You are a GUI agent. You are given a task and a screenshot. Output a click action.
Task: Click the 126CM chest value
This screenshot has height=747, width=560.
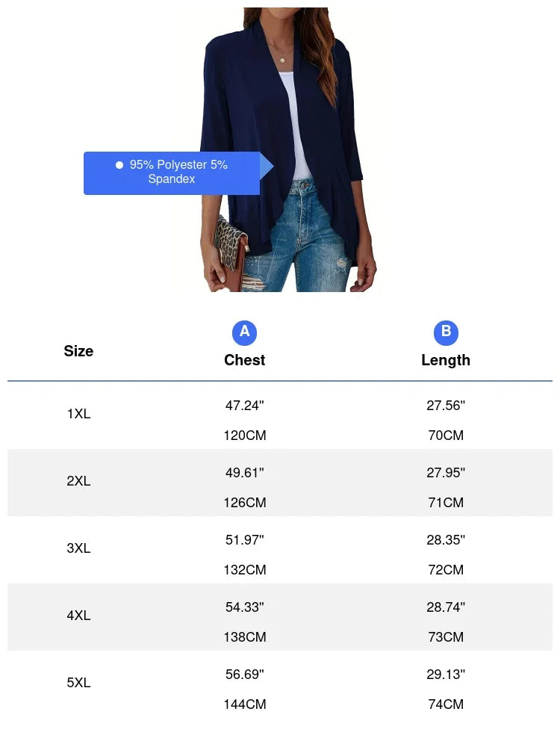tap(245, 503)
